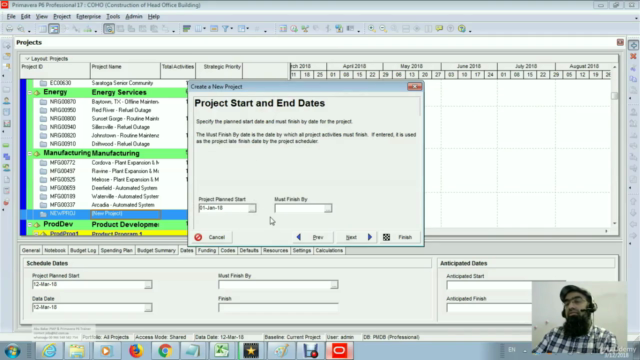Click the Prev button
Viewport: 640px width, 360px height.
[x=312, y=237]
